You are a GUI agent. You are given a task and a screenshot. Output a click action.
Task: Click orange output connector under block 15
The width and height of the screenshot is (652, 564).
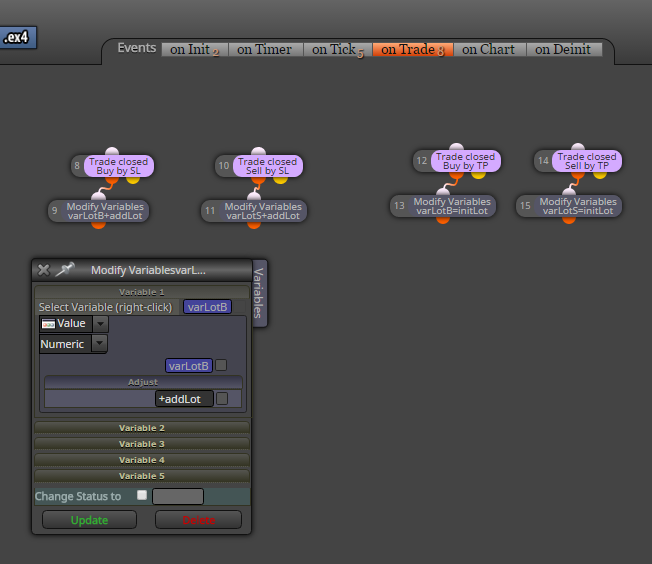pyautogui.click(x=569, y=220)
